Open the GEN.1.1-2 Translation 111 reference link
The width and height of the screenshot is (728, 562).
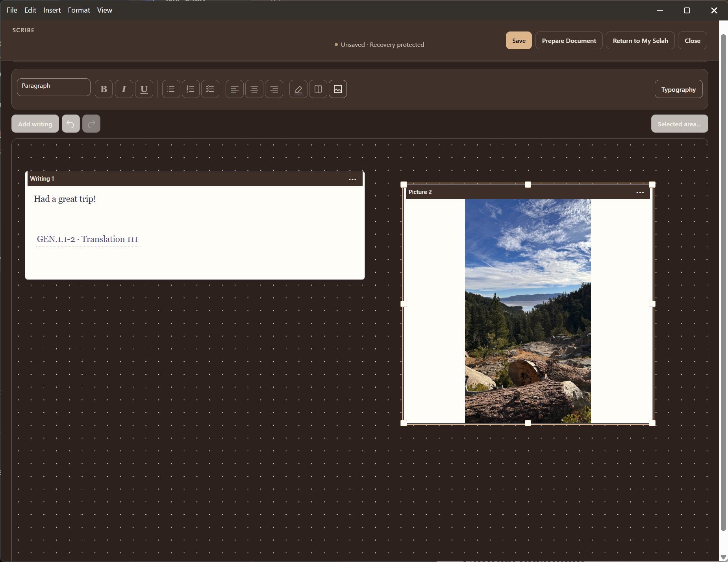87,239
